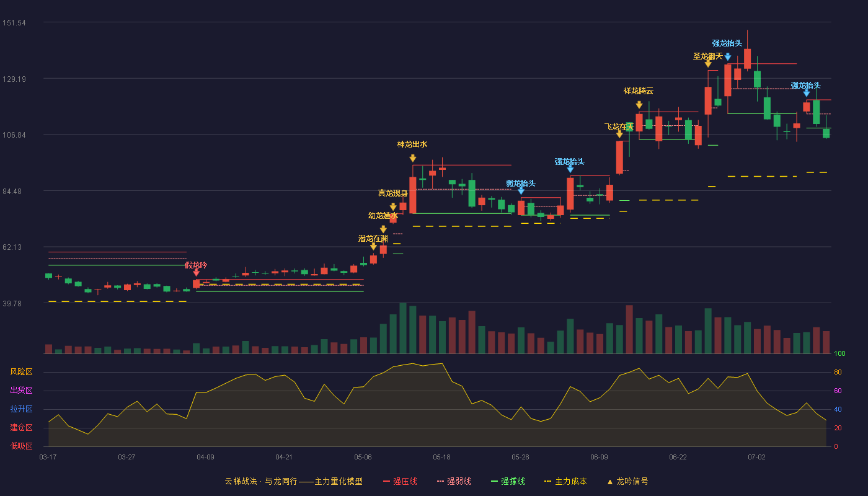Image resolution: width=868 pixels, height=496 pixels.
Task: Click the 06-09 date axis label
Action: coord(599,457)
